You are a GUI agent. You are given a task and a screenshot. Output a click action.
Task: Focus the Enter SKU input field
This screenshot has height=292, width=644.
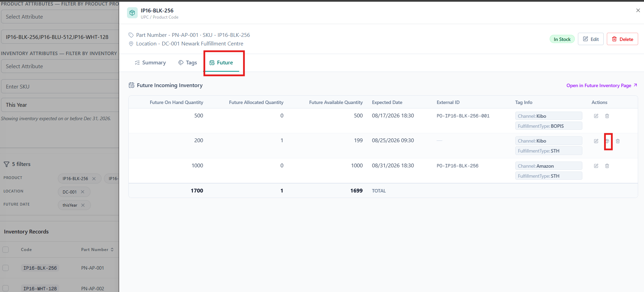click(x=60, y=86)
